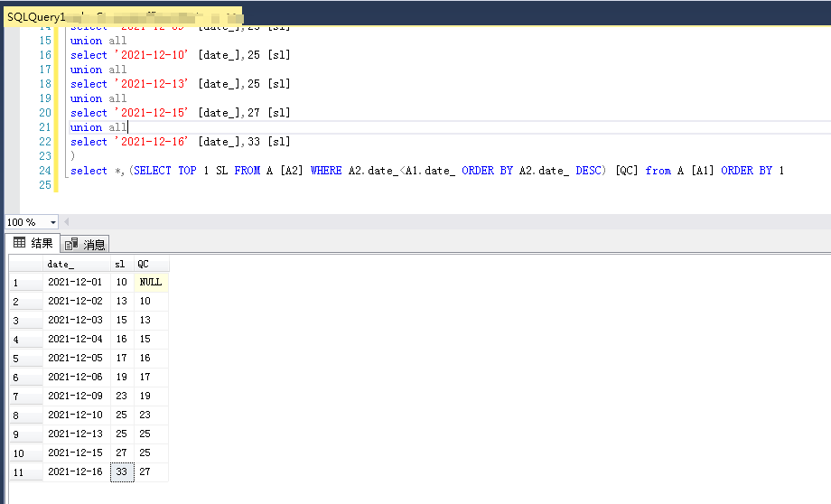Select cell 2021-12-05 in results
Screen dimensions: 831x504
pos(76,358)
